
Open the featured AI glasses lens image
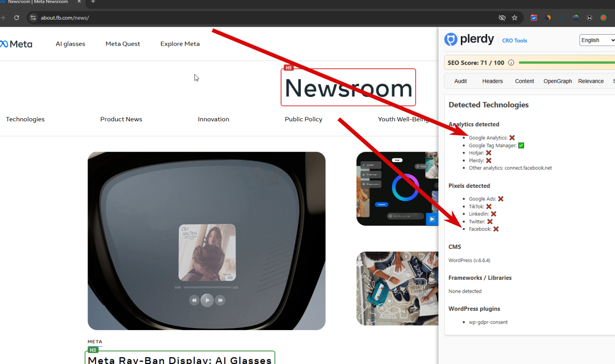click(x=207, y=241)
